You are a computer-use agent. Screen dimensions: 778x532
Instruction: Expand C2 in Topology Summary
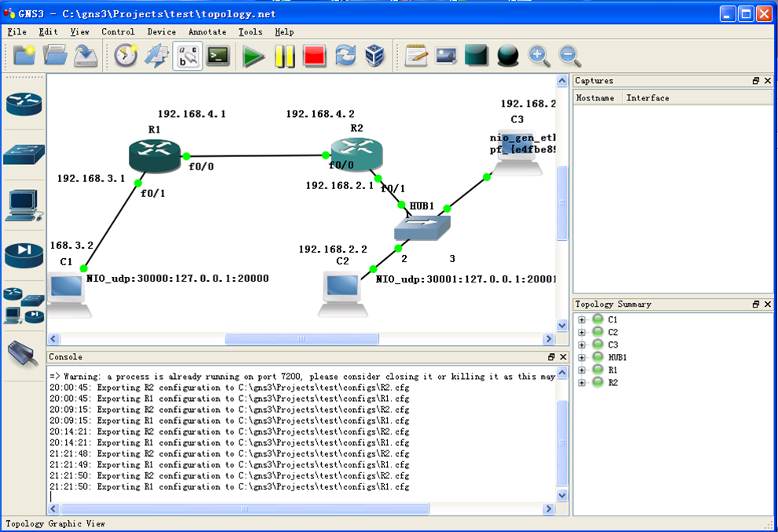(x=582, y=332)
